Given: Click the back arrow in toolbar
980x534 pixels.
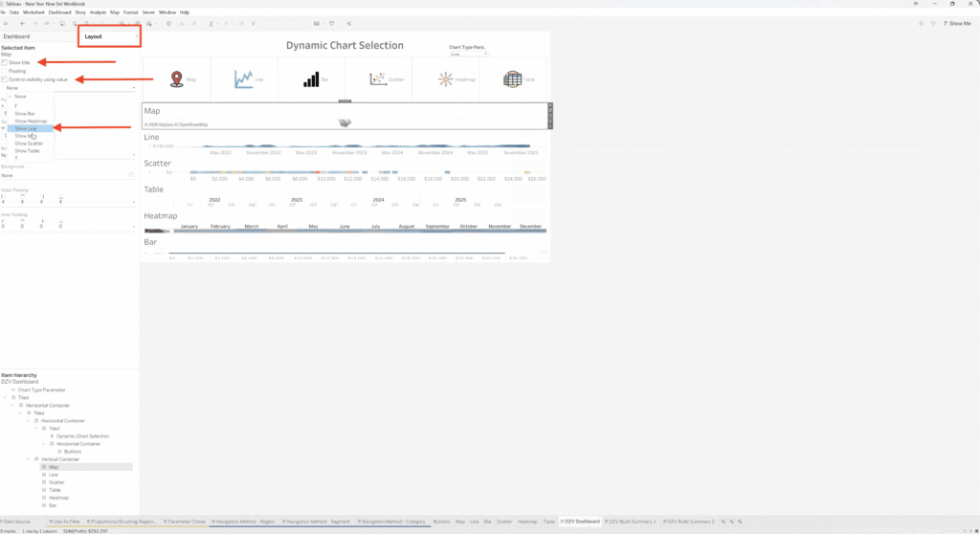Looking at the screenshot, I should [x=22, y=23].
